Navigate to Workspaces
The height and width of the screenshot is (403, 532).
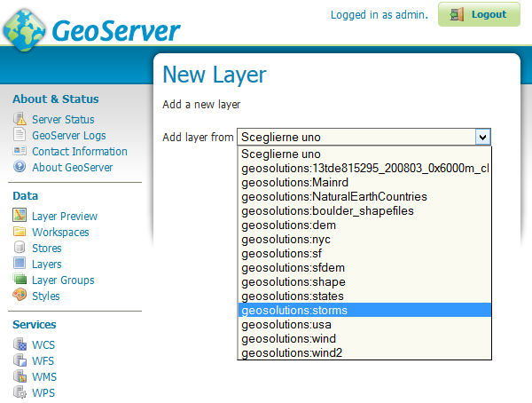(x=60, y=232)
